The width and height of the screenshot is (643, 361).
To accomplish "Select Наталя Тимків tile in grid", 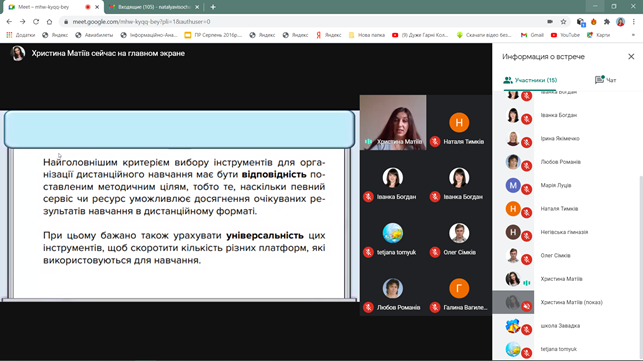I will click(x=459, y=122).
